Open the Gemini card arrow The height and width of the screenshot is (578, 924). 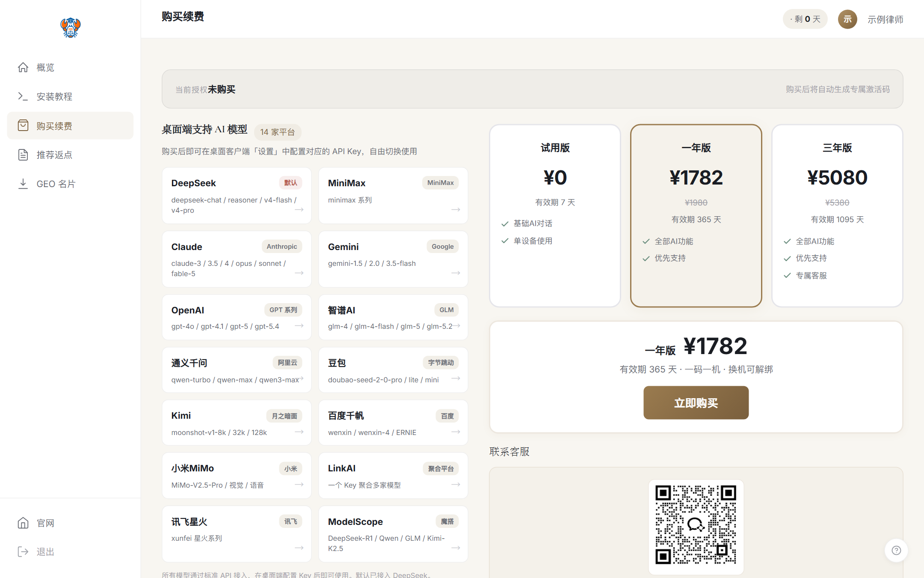(456, 273)
